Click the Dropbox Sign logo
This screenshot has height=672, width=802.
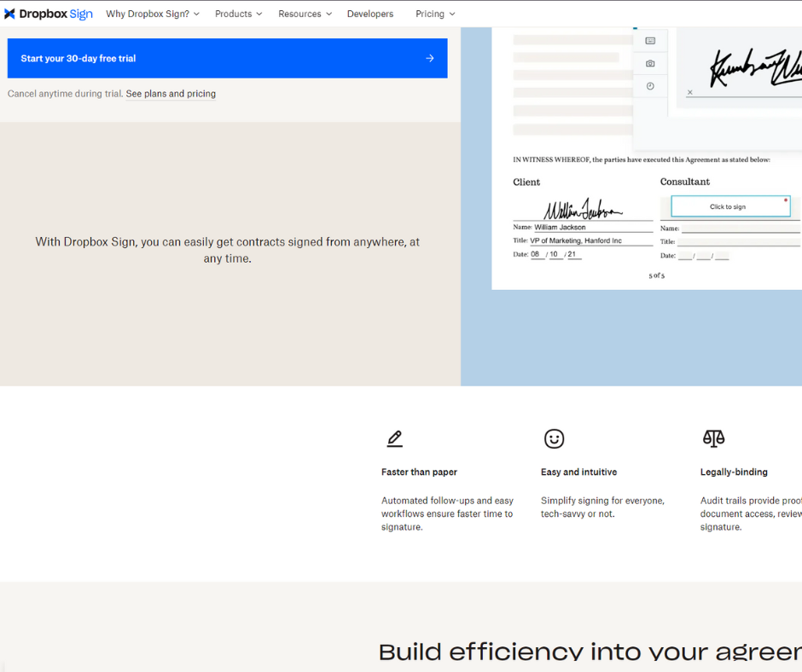click(49, 14)
